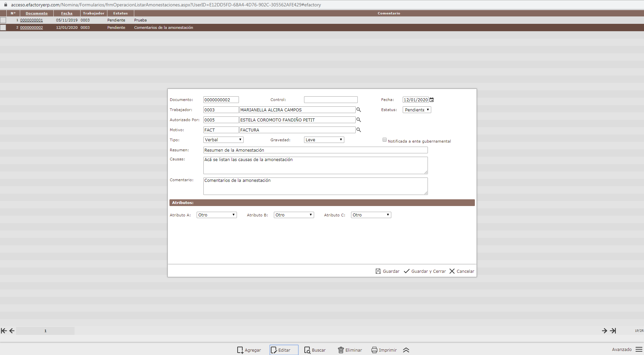Sort by Documento column header
This screenshot has width=644, height=355.
click(37, 13)
